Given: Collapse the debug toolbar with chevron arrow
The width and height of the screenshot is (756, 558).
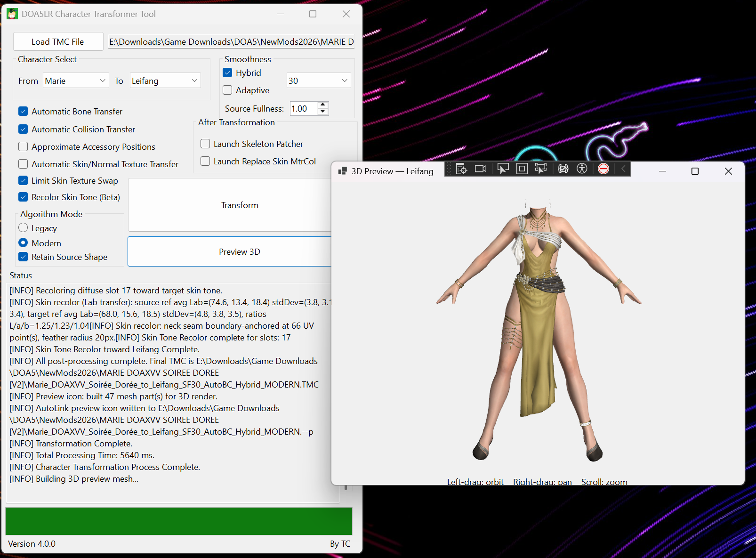Looking at the screenshot, I should click(623, 169).
